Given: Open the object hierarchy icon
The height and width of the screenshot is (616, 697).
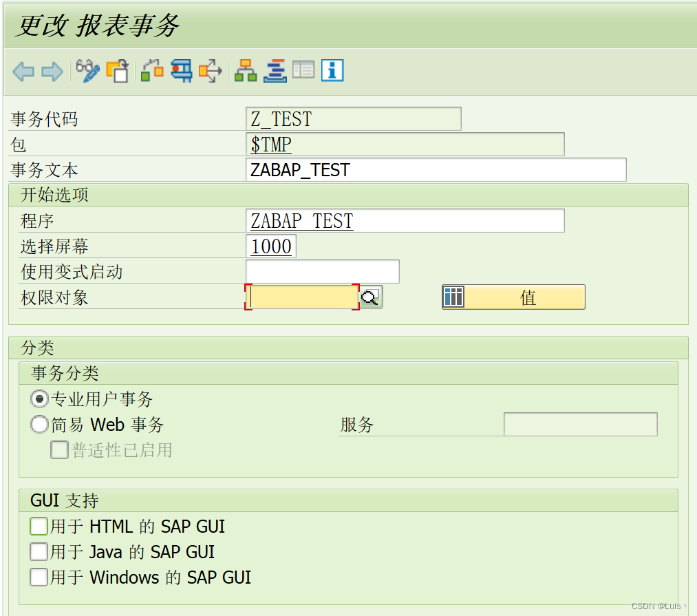Looking at the screenshot, I should [246, 70].
